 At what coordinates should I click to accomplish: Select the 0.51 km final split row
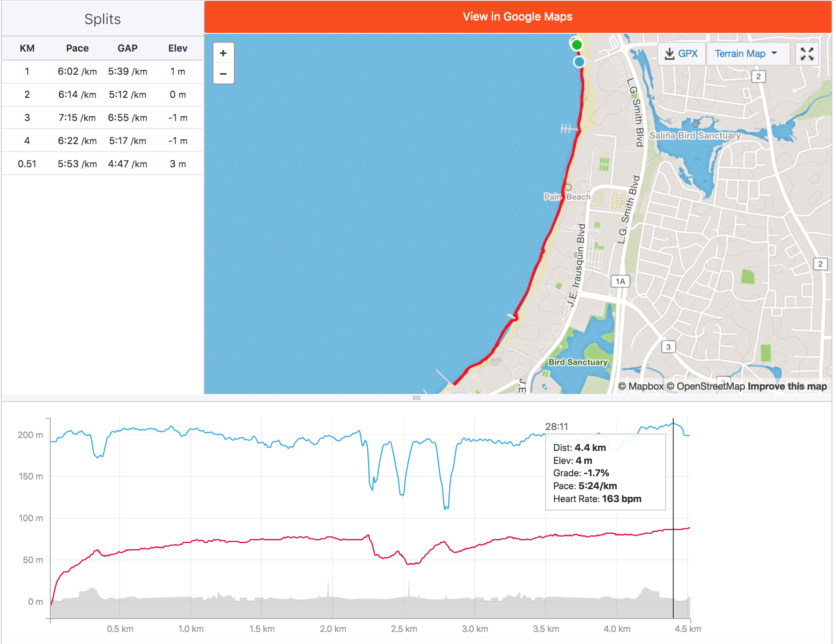coord(102,164)
